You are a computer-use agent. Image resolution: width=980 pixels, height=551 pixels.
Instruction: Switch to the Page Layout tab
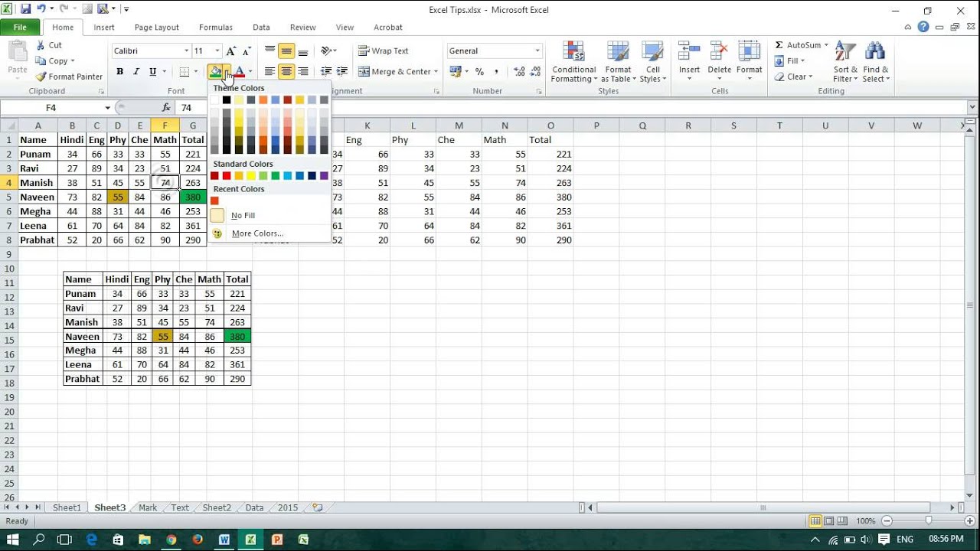tap(156, 27)
